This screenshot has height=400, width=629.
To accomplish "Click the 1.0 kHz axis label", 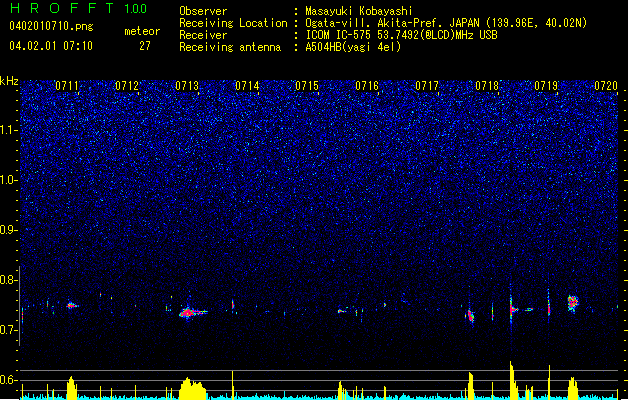I will click(8, 180).
